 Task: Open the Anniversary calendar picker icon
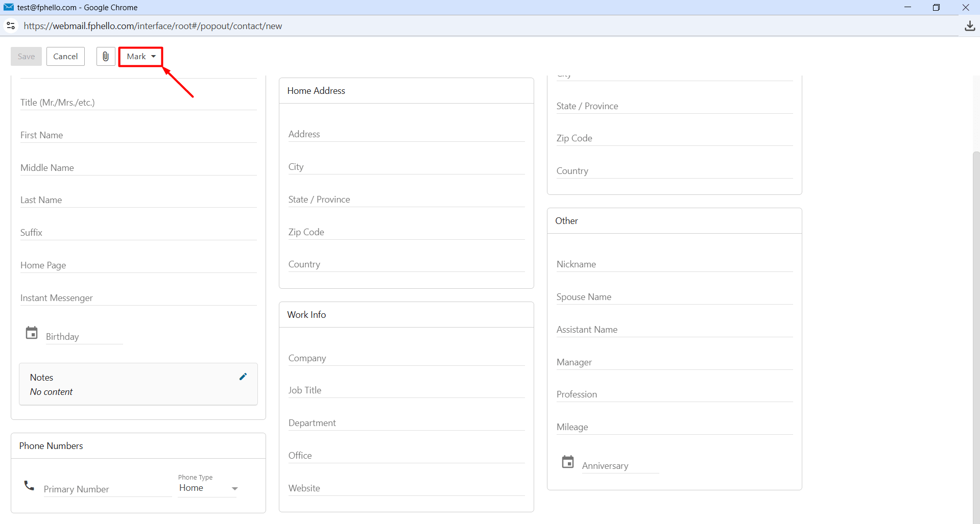(x=568, y=462)
